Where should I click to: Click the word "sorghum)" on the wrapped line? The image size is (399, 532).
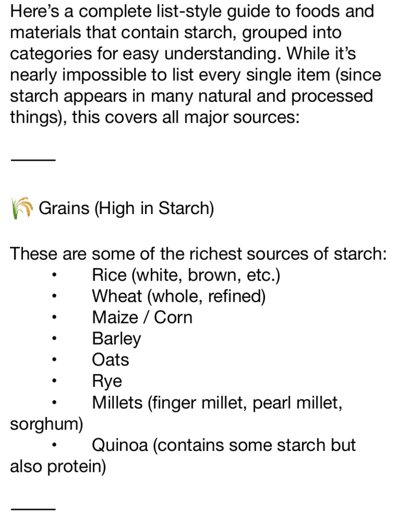[46, 424]
